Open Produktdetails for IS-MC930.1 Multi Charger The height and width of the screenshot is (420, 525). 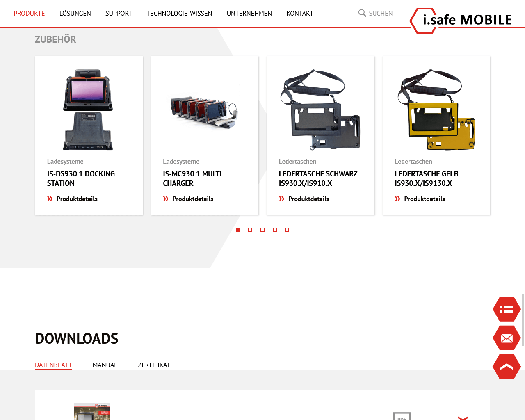(193, 199)
